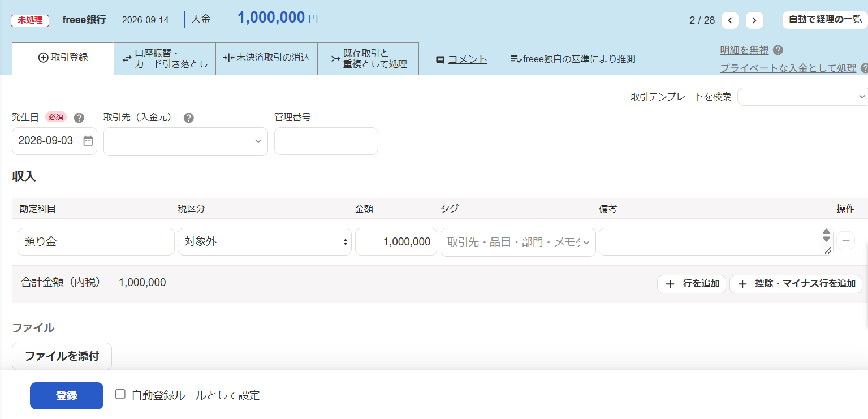Click the 管理番号 input field
868x419 pixels.
326,141
